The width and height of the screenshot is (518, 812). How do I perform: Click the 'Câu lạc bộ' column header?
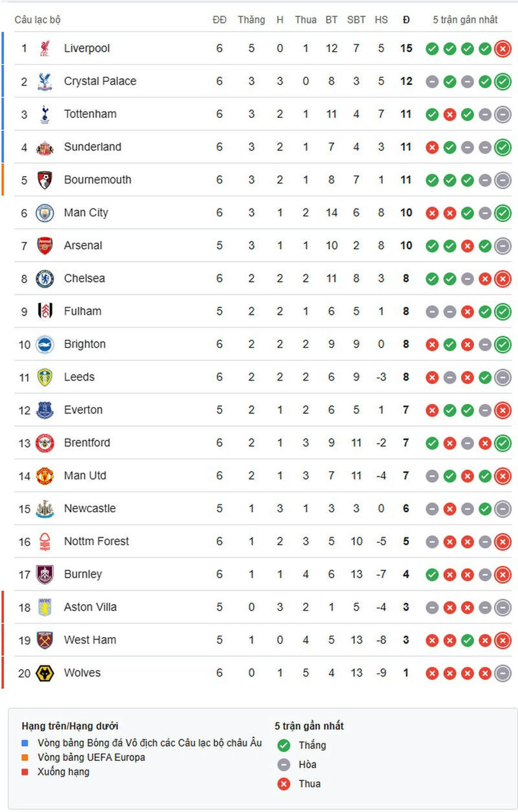click(x=38, y=20)
